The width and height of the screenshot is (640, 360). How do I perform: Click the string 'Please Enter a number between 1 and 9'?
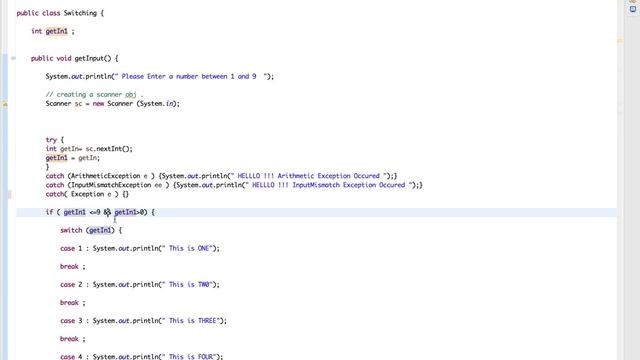coord(189,76)
